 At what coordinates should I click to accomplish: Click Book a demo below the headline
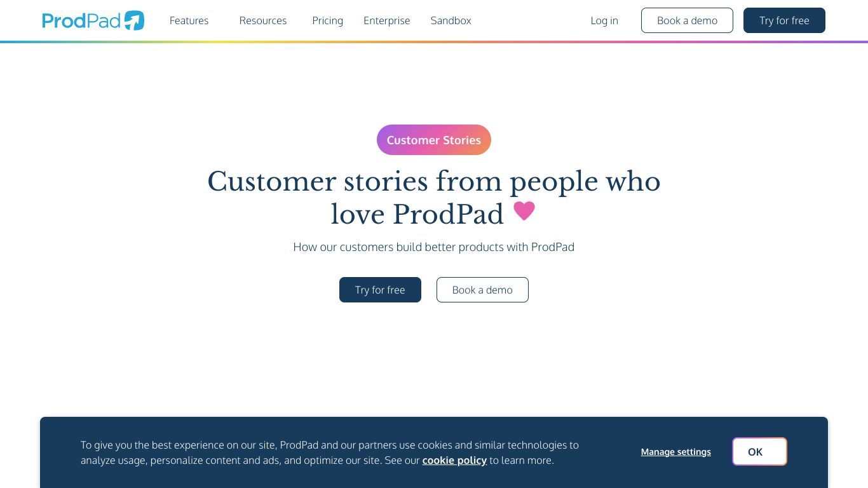coord(482,290)
